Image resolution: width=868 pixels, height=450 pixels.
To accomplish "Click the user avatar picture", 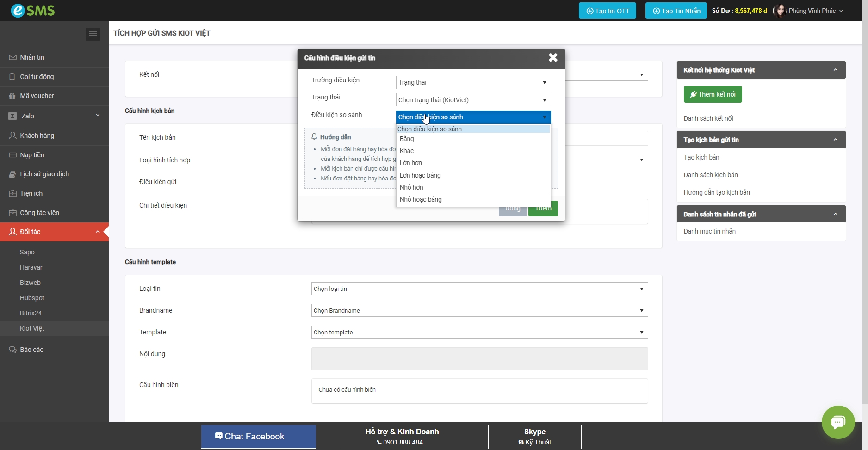I will [x=780, y=11].
